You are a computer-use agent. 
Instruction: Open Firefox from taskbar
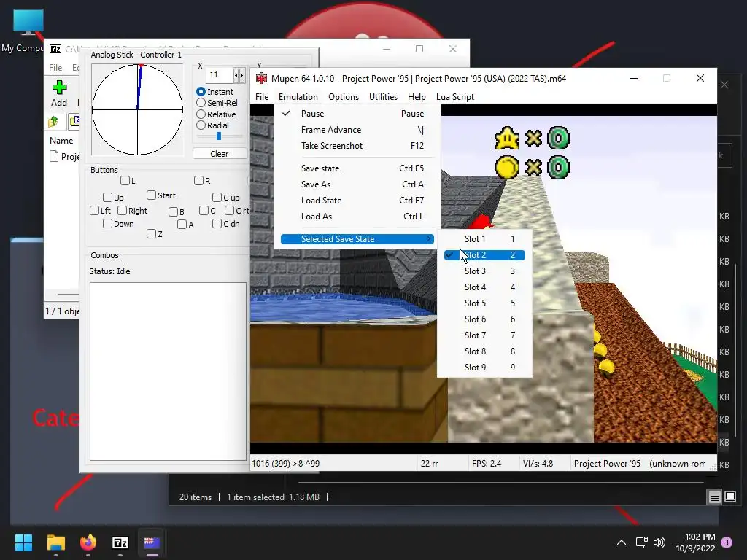88,542
